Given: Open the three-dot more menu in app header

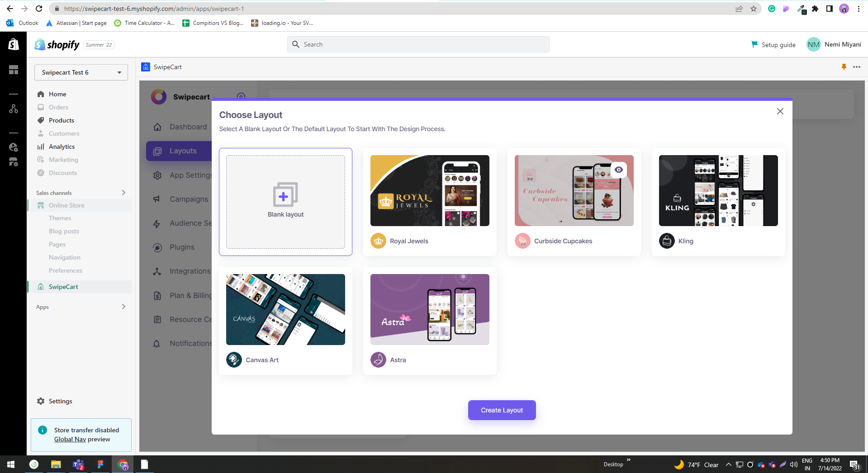Looking at the screenshot, I should 857,67.
